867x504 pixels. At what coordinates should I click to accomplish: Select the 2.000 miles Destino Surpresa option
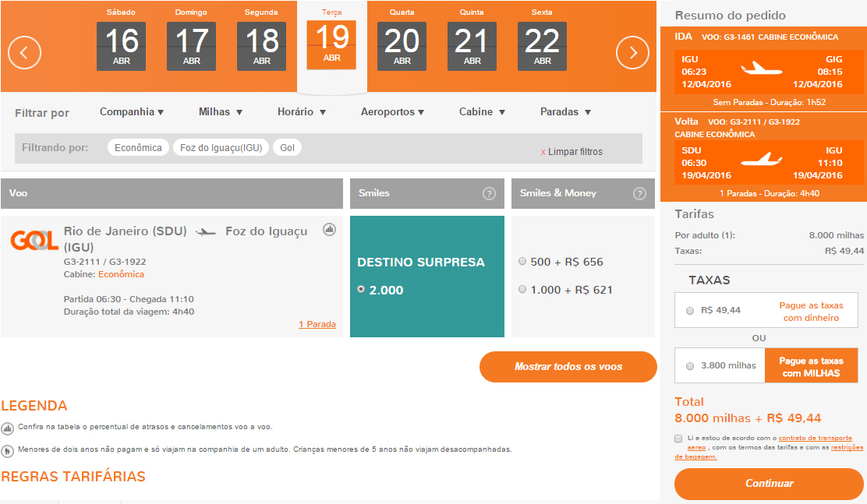tap(361, 289)
